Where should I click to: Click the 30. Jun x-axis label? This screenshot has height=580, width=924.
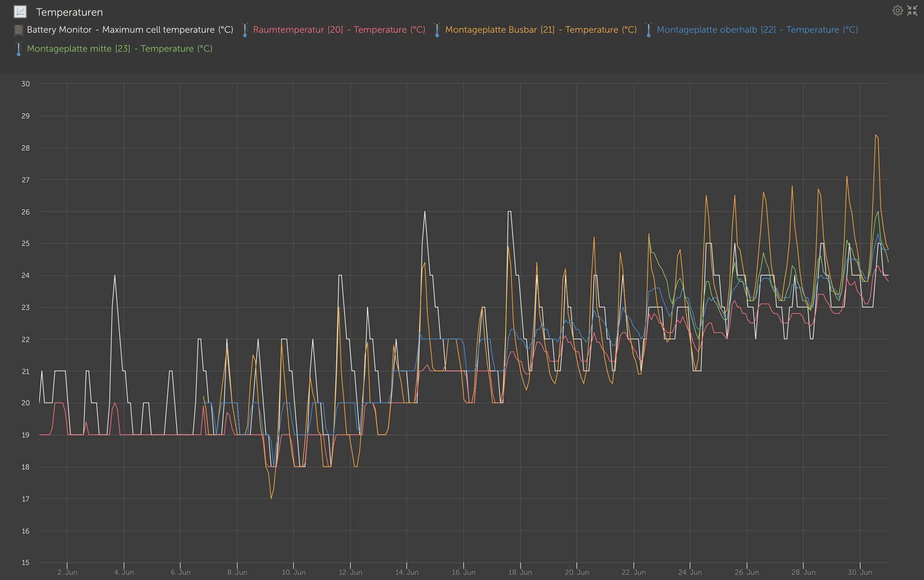(860, 572)
